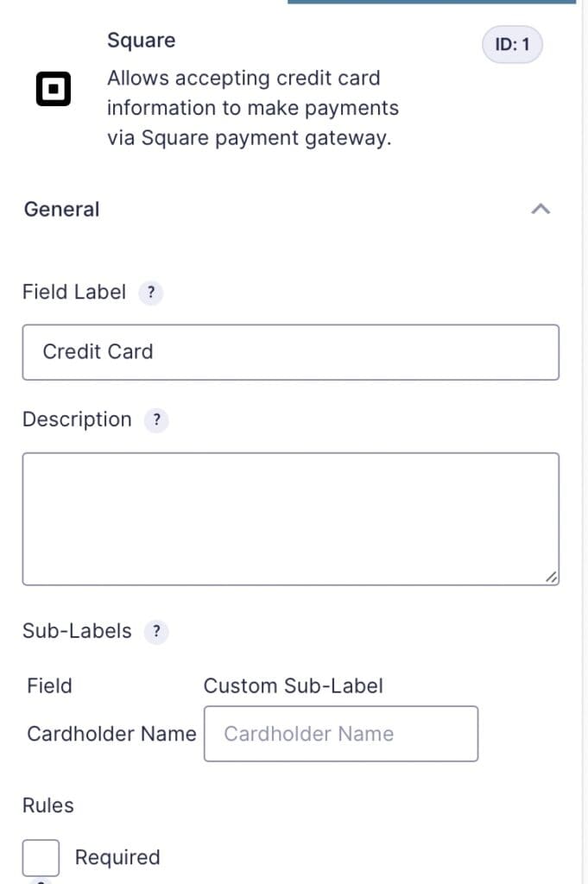
Task: Click the Sub-Labels heading text
Action: coord(77,631)
